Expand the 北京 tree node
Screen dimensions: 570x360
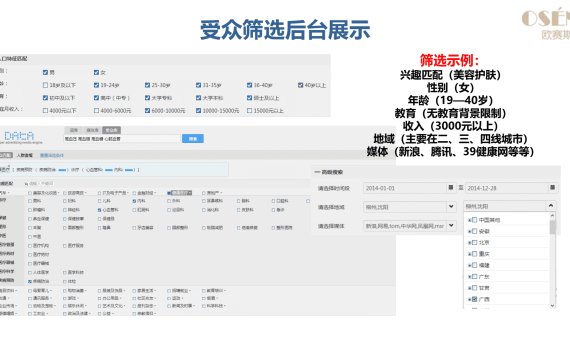pos(469,243)
